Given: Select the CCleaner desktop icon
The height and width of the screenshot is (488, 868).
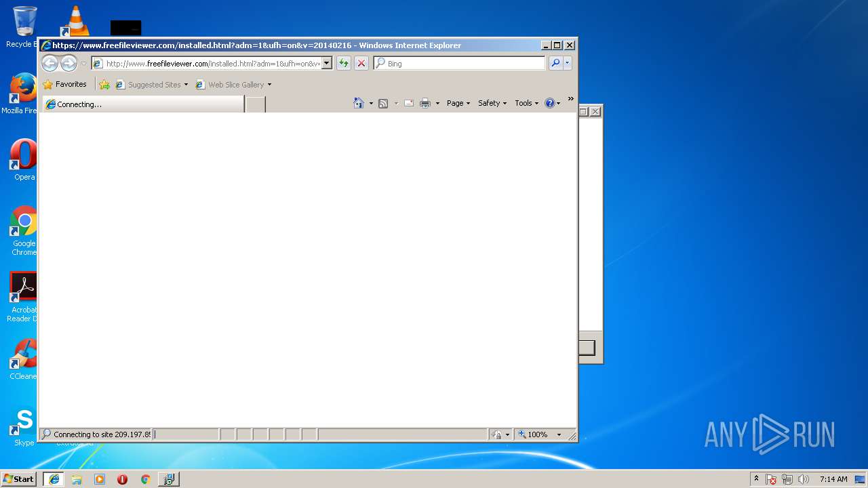Looking at the screenshot, I should 23,359.
